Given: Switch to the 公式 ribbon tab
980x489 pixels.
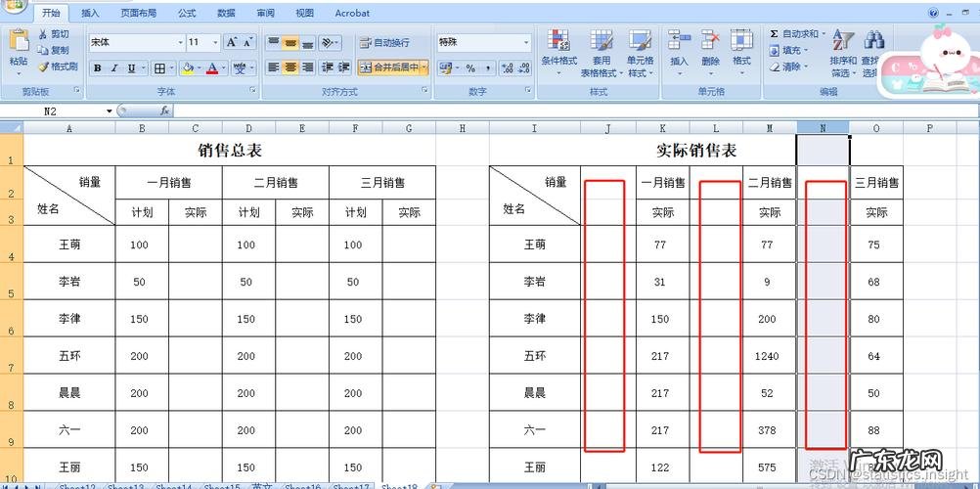Looking at the screenshot, I should click(186, 13).
